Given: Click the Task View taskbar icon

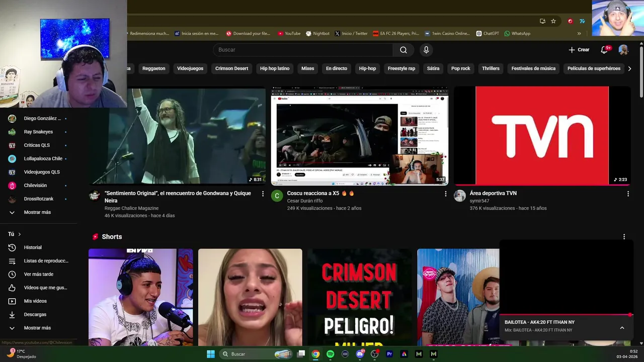Looking at the screenshot, I should (301, 354).
